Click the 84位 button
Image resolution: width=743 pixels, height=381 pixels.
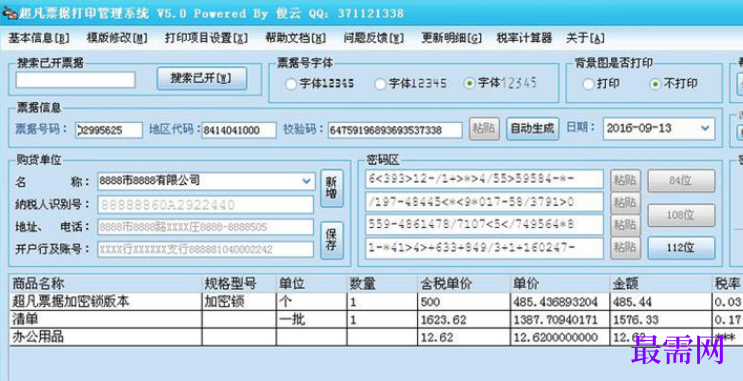[681, 181]
